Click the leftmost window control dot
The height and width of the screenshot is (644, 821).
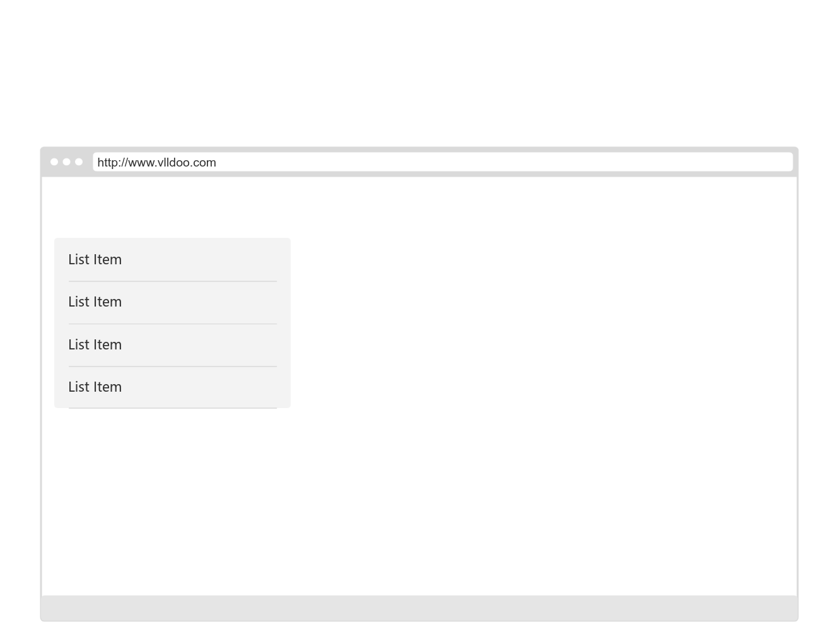[x=54, y=162]
